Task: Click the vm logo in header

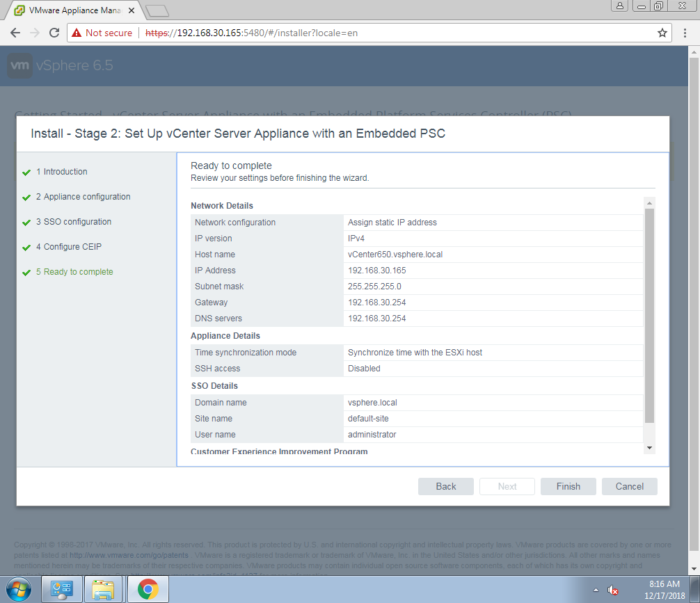Action: 20,65
